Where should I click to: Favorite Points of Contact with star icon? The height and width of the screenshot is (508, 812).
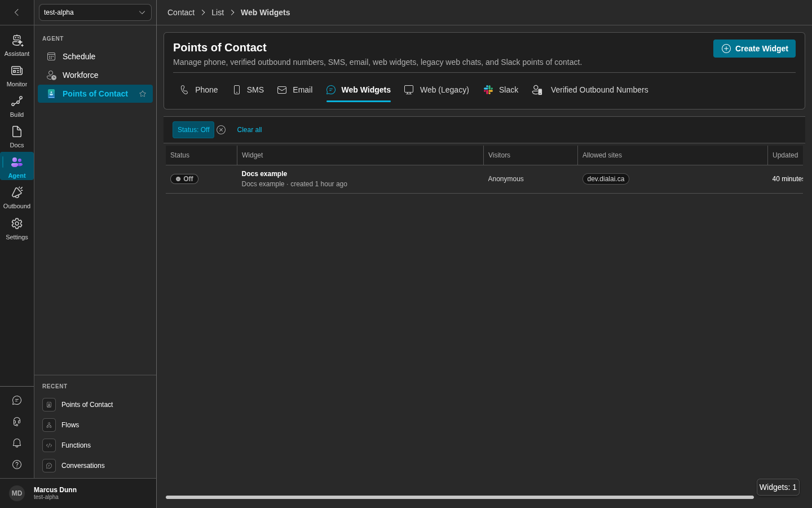pyautogui.click(x=143, y=94)
